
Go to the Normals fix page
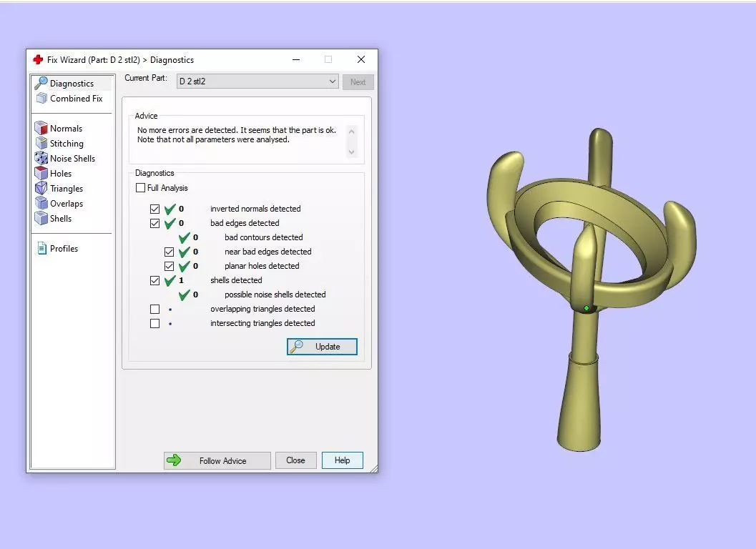[x=66, y=128]
